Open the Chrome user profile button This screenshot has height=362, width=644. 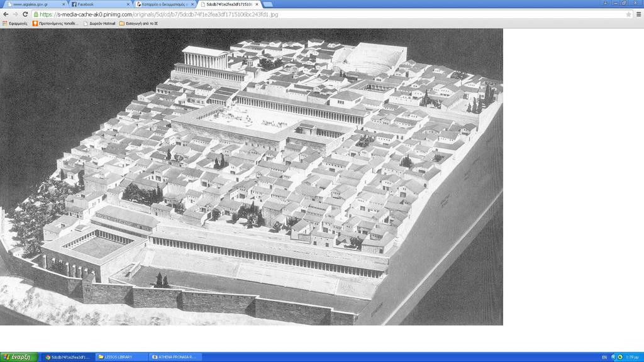pyautogui.click(x=606, y=3)
